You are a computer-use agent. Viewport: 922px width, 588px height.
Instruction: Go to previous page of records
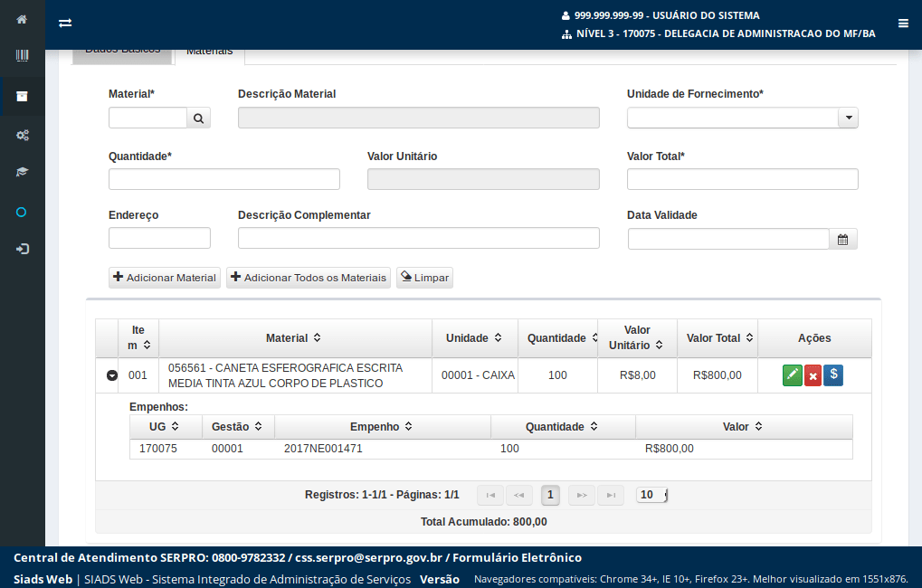[x=519, y=495]
